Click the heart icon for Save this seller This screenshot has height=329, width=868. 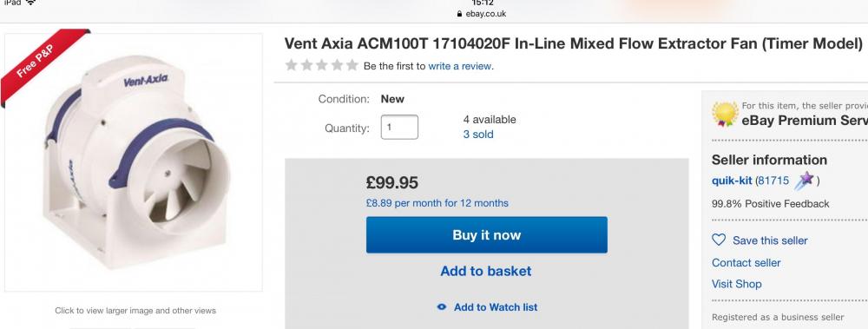719,240
